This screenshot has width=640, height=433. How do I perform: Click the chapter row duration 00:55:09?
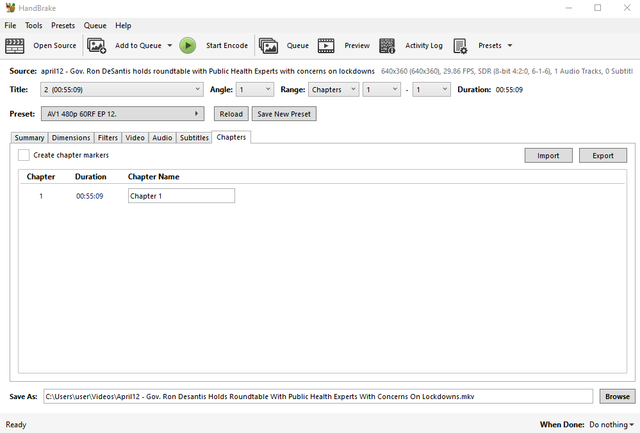pos(90,196)
